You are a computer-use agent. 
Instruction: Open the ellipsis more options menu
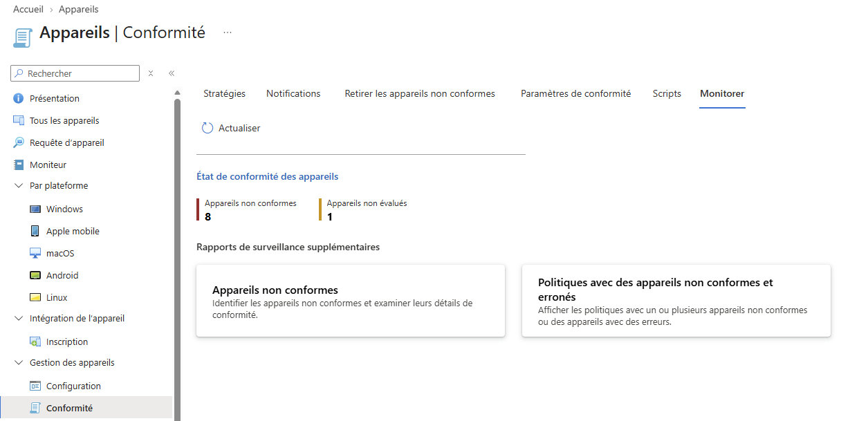(x=228, y=32)
